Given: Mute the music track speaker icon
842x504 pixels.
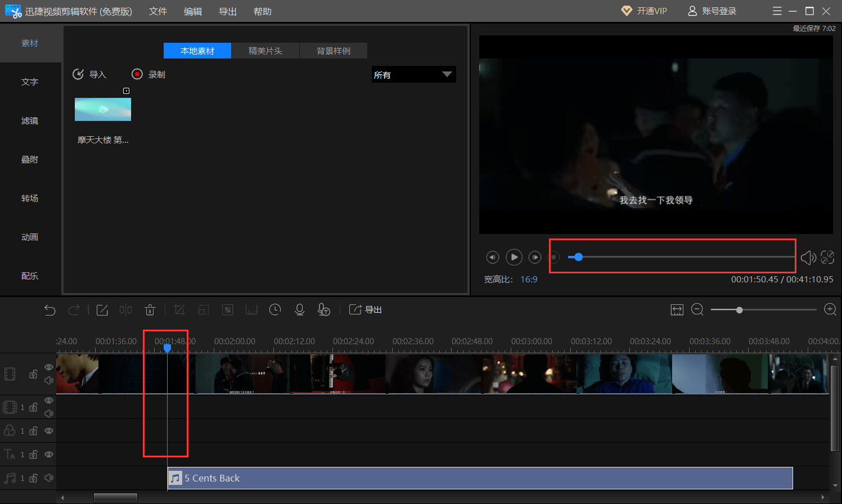Looking at the screenshot, I should (x=49, y=478).
